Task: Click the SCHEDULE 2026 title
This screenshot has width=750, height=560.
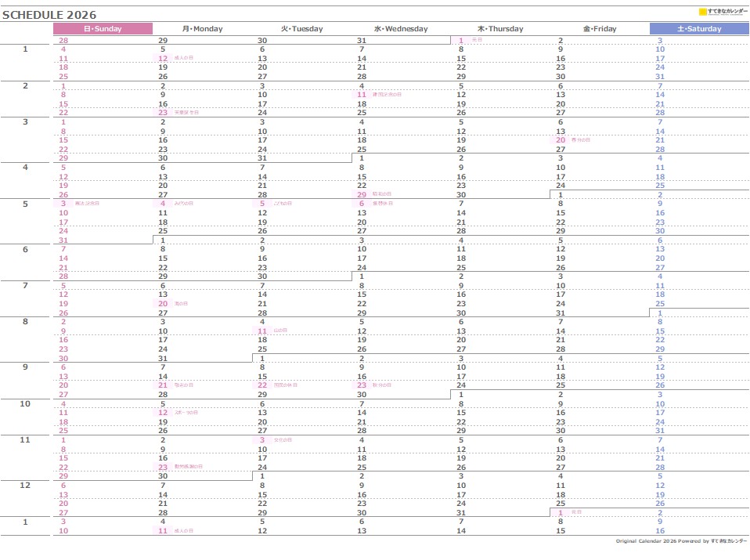Action: 49,13
